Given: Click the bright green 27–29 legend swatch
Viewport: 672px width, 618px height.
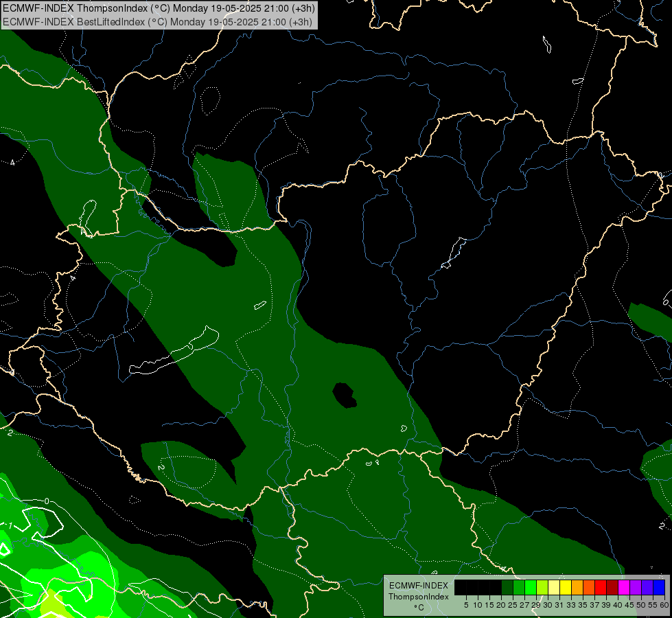Looking at the screenshot, I should click(531, 587).
